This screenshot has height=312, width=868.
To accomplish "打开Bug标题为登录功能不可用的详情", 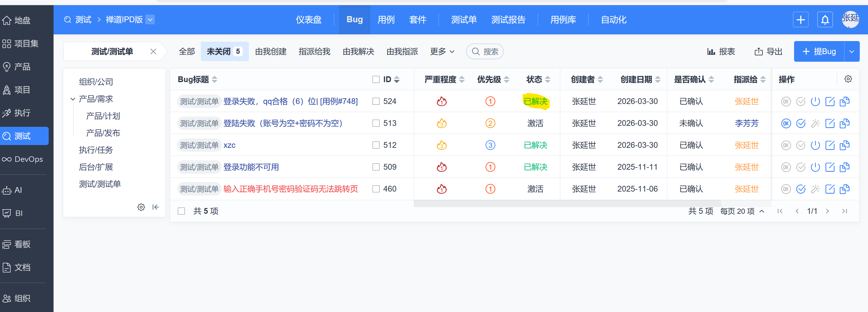I will 251,167.
